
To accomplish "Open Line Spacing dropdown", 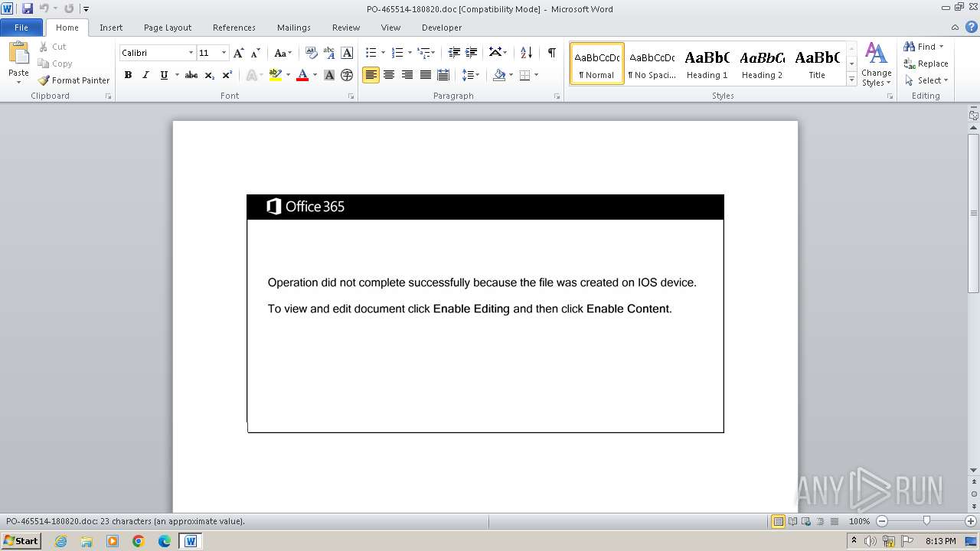I will pos(471,75).
